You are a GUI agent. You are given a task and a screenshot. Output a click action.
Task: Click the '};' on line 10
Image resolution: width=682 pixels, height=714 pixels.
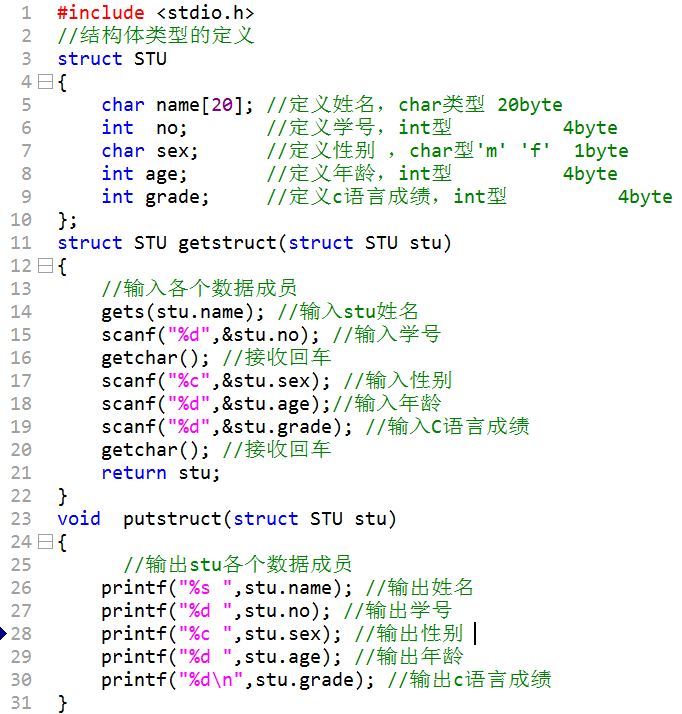coord(67,220)
